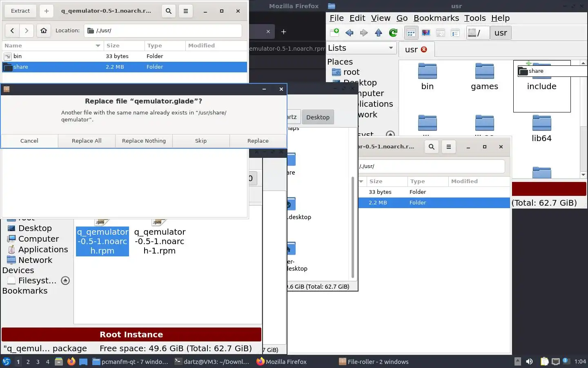Open search in the front file-roller window

[x=169, y=11]
